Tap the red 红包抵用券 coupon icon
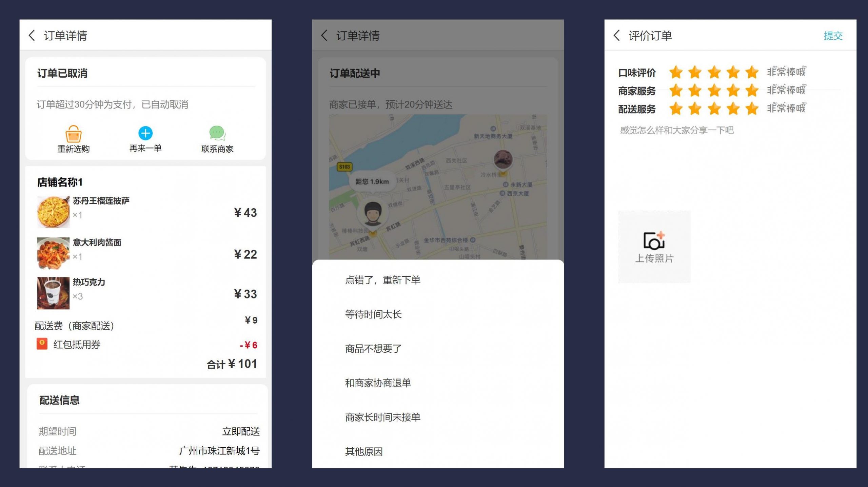The image size is (868, 487). (x=42, y=344)
